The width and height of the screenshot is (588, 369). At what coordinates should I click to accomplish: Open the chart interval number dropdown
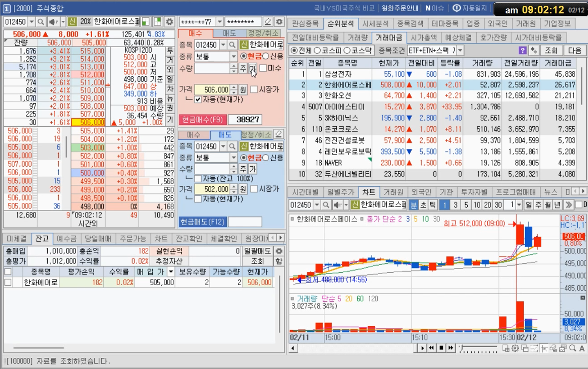point(519,205)
